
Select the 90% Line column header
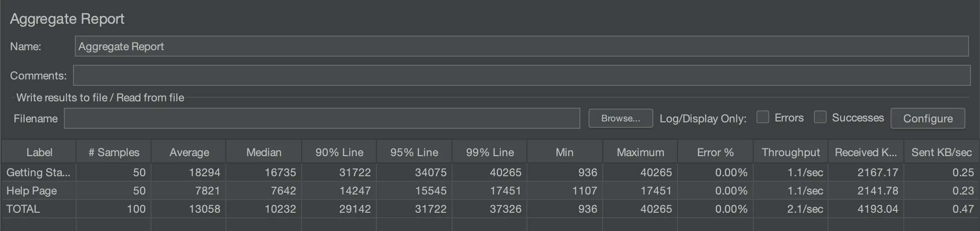coord(339,152)
